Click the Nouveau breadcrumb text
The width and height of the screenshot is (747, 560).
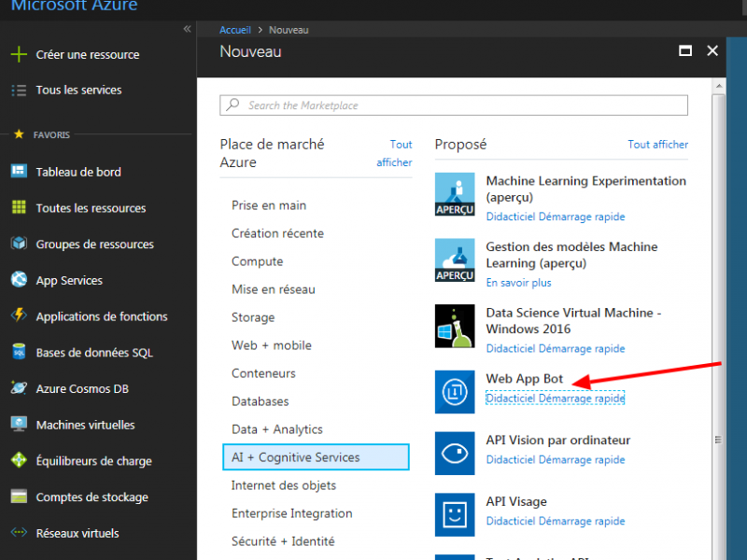[x=289, y=30]
